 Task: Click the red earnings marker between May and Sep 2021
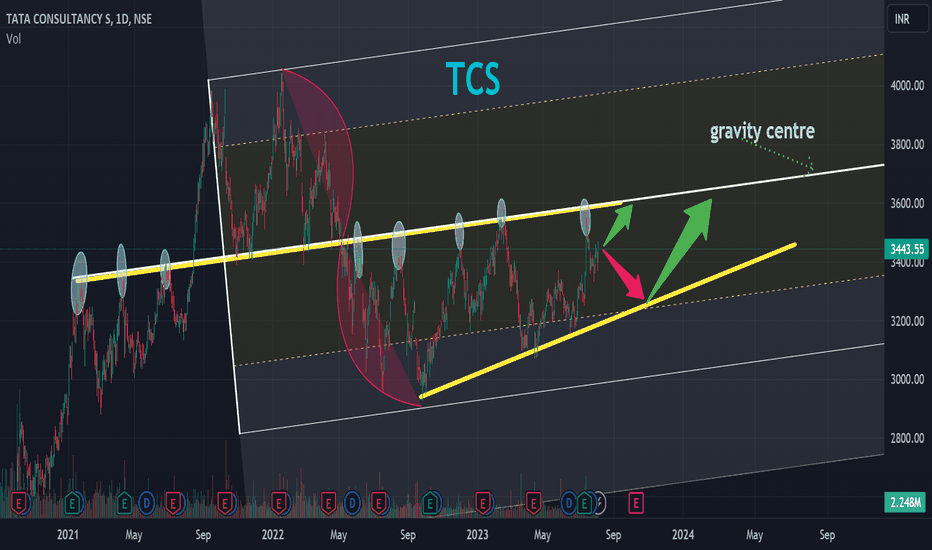click(x=174, y=504)
